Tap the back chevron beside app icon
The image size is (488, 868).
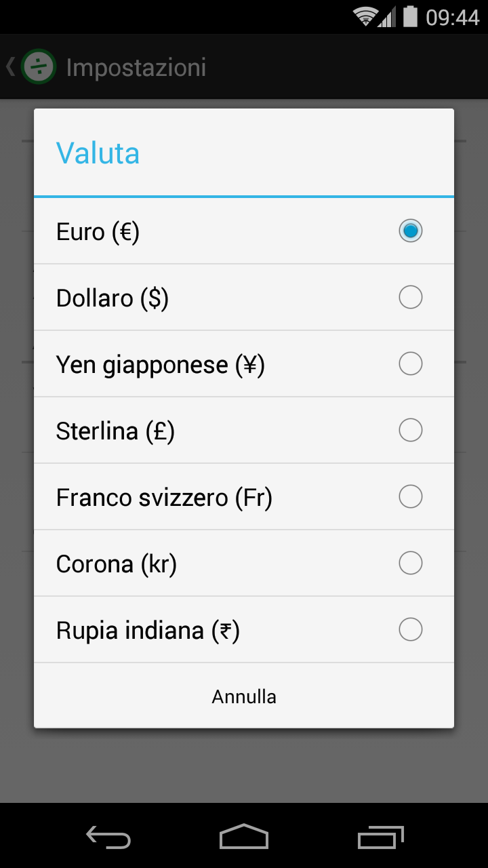point(10,66)
